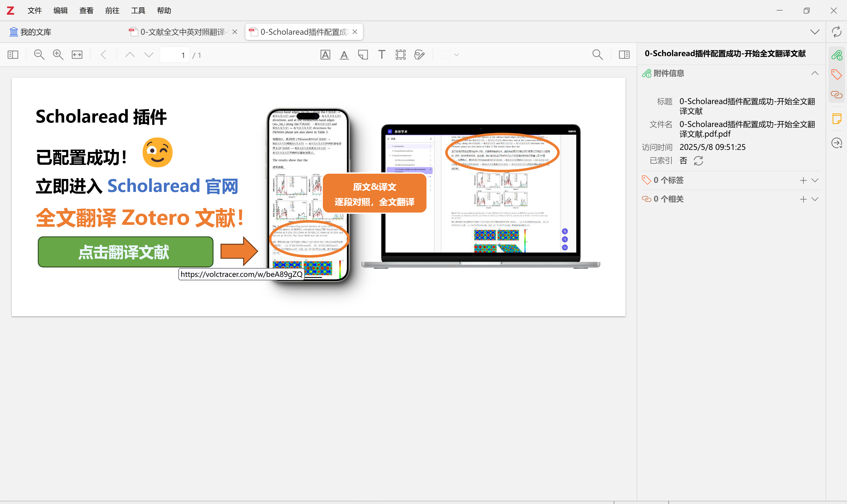Open the 工具 menu
The height and width of the screenshot is (504, 847).
(x=138, y=11)
